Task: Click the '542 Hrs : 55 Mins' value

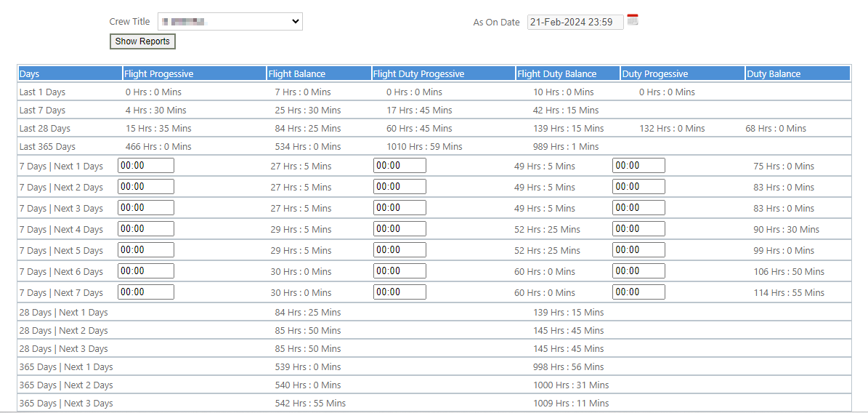Action: 310,404
